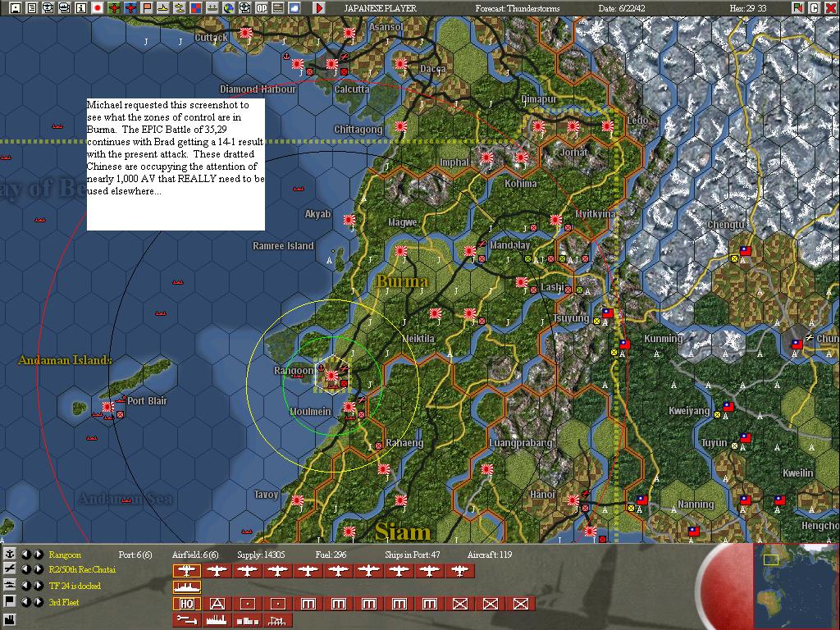Viewport: 840px width, 630px height.
Task: Click the 'Supply: 14305' value
Action: 261,555
